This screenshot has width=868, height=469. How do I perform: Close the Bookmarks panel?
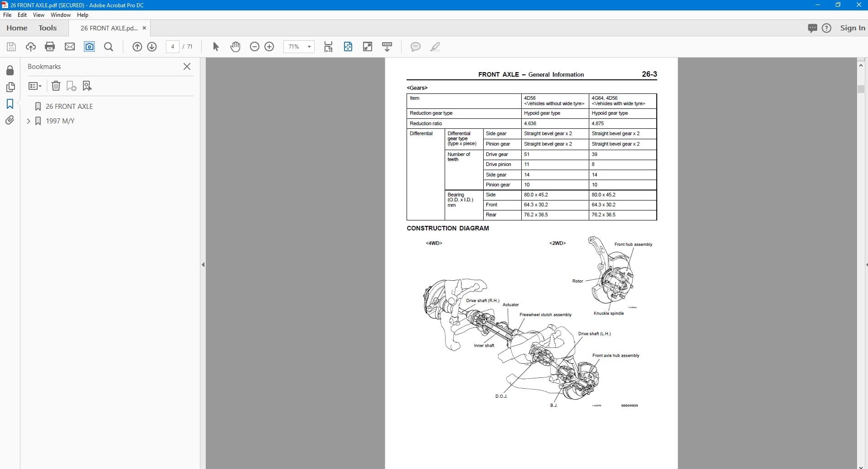[187, 66]
